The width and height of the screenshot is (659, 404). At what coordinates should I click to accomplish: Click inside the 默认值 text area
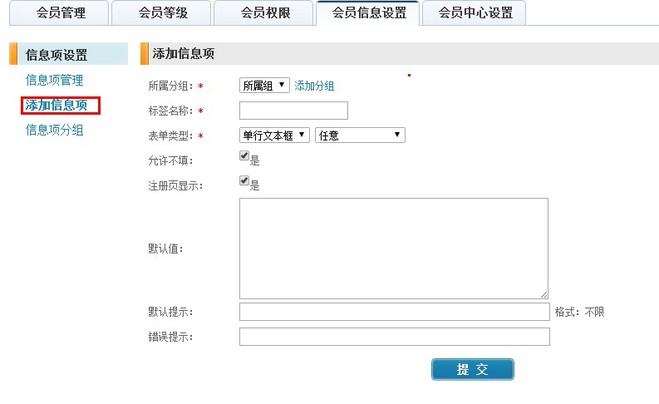tap(393, 247)
